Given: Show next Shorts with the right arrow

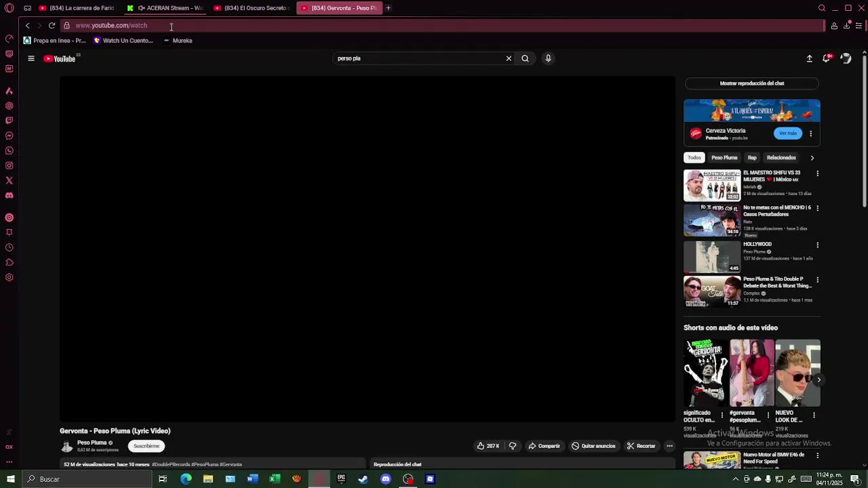Looking at the screenshot, I should tap(818, 380).
